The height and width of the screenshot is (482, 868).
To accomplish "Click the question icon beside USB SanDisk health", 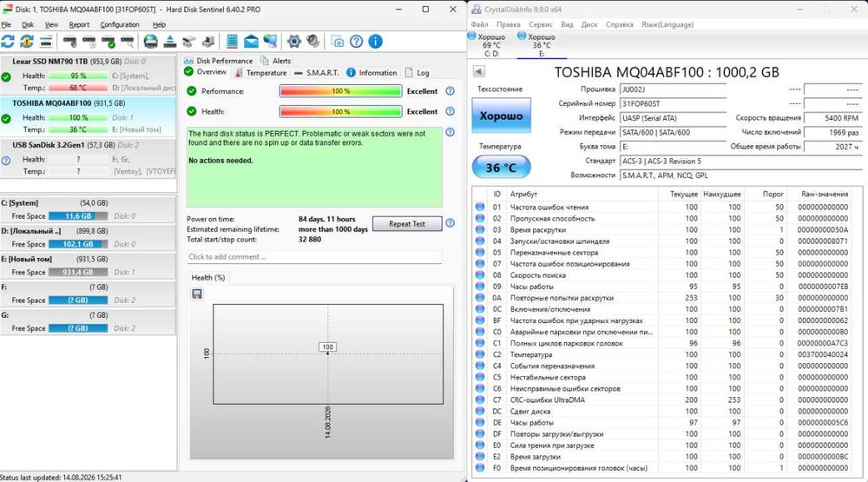I will 6,161.
